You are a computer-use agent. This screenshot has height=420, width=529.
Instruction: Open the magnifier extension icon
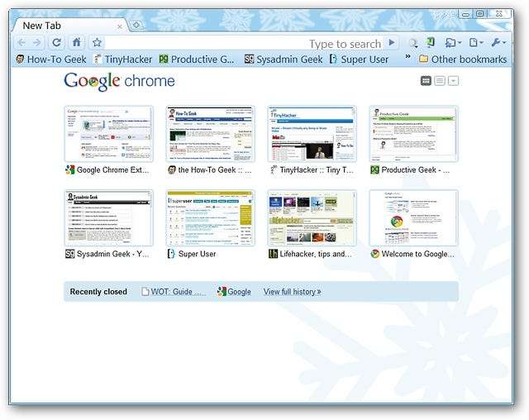(x=413, y=43)
